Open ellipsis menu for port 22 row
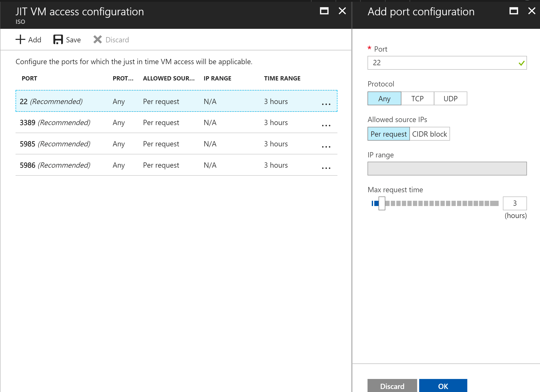This screenshot has width=540, height=392. point(326,104)
